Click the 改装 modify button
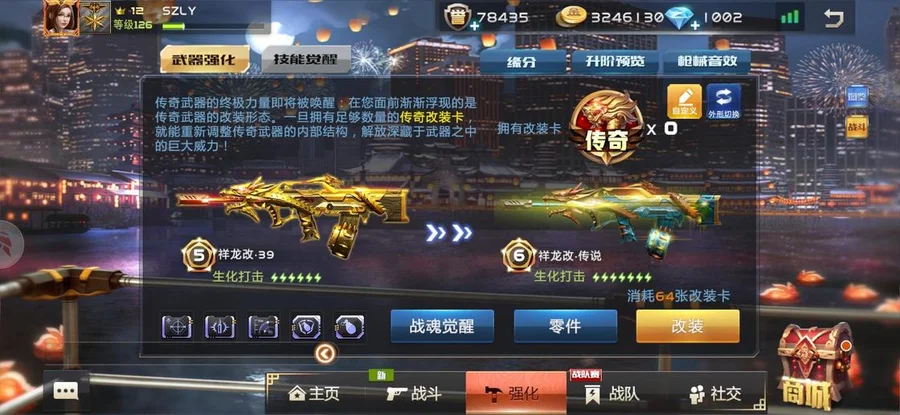Viewport: 900px width, 415px height. 688,326
